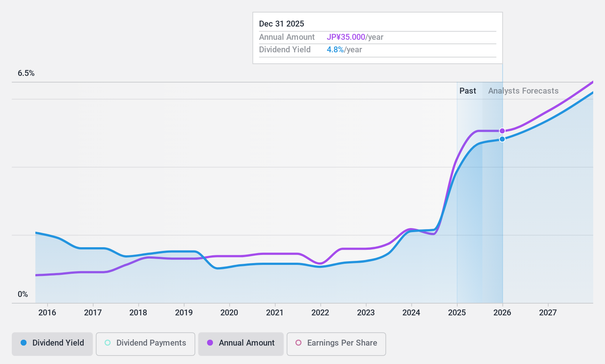Click the Dec 31 2025 tooltip date
Screen dimensions: 605x364
coord(281,24)
